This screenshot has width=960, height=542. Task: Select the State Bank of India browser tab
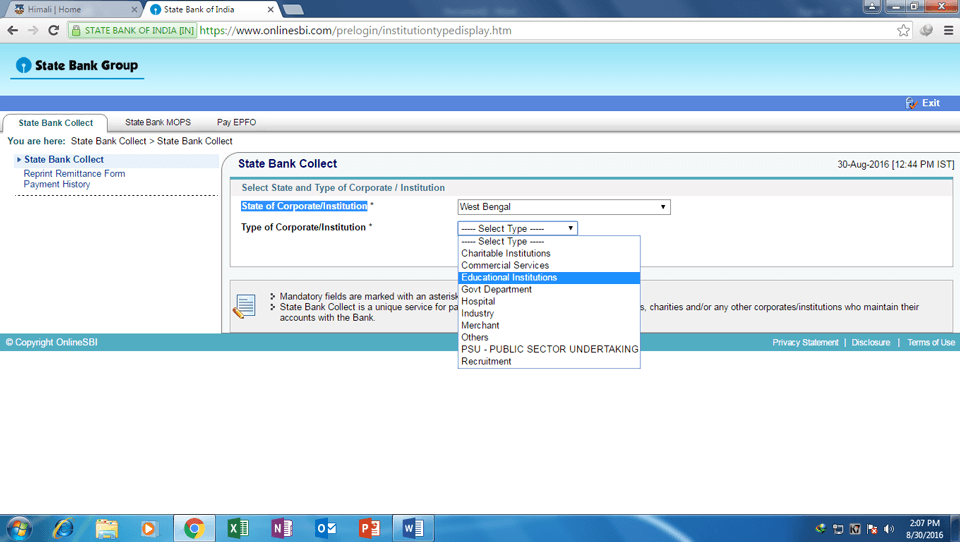click(210, 10)
